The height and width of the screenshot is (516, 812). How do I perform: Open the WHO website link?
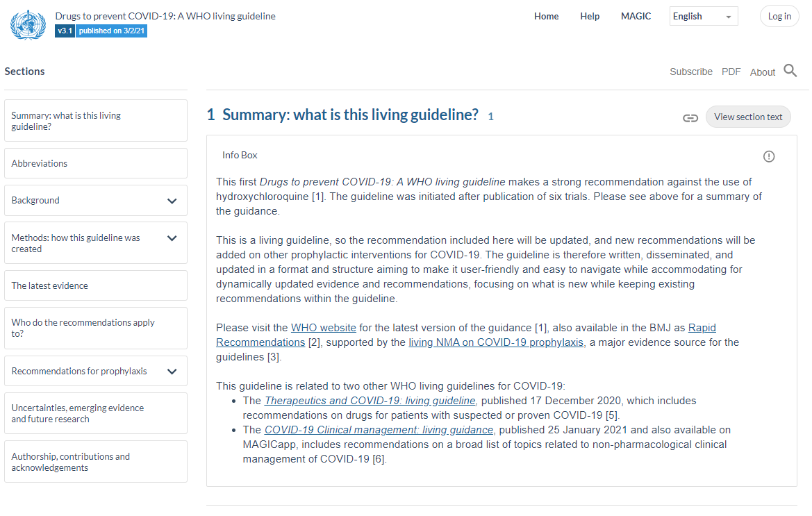click(323, 328)
